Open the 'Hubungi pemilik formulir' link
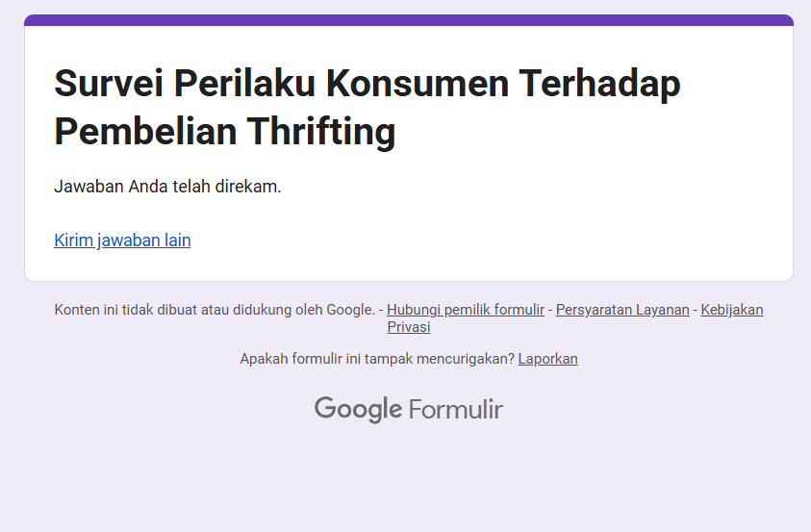811x532 pixels. 466,310
